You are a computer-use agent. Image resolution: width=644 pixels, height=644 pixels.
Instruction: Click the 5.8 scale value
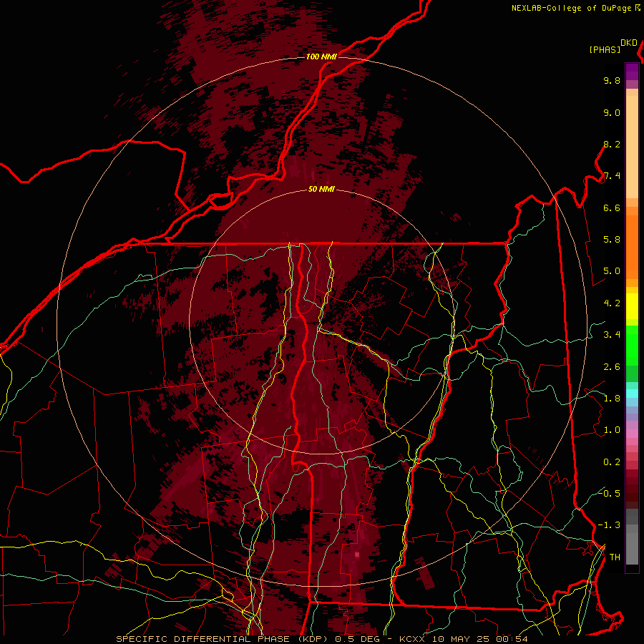tap(612, 240)
